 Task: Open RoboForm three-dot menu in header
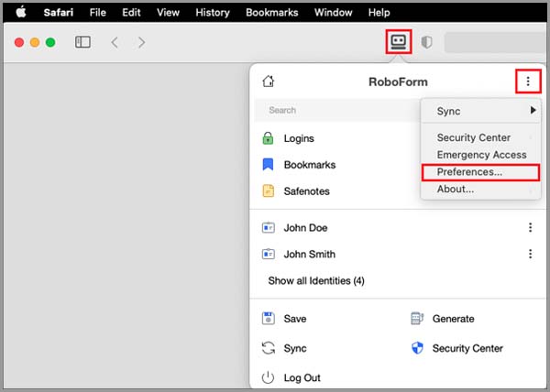pyautogui.click(x=528, y=82)
